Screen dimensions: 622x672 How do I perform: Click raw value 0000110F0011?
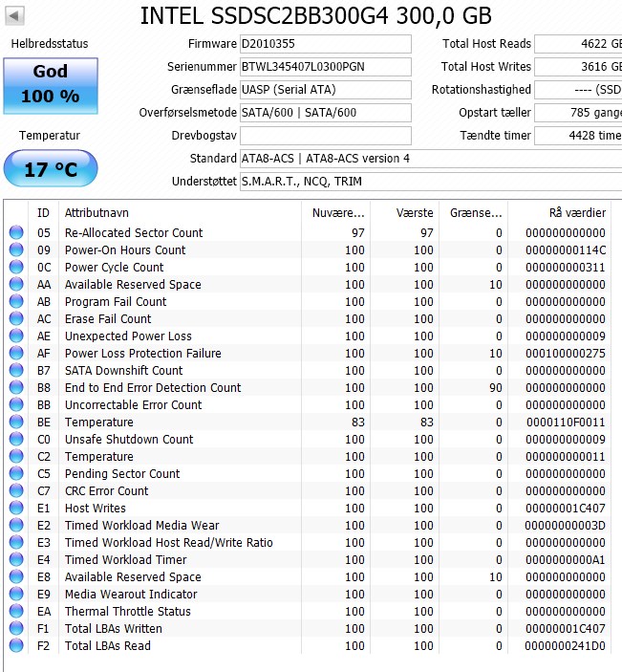coord(566,423)
